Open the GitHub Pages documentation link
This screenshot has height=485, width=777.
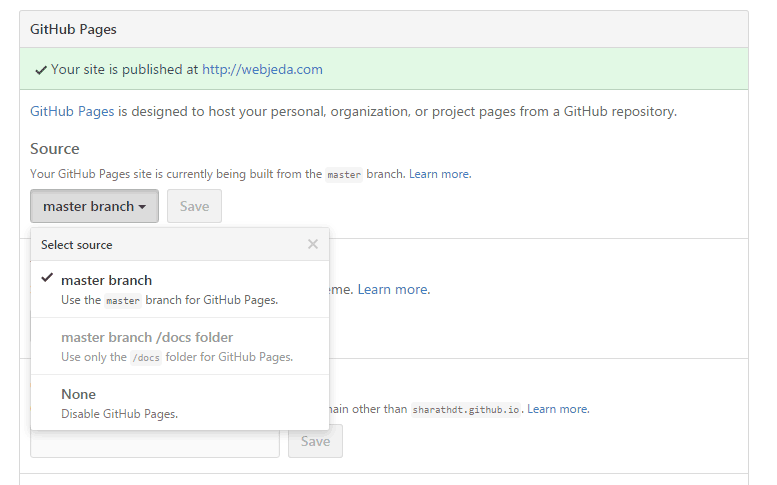72,111
